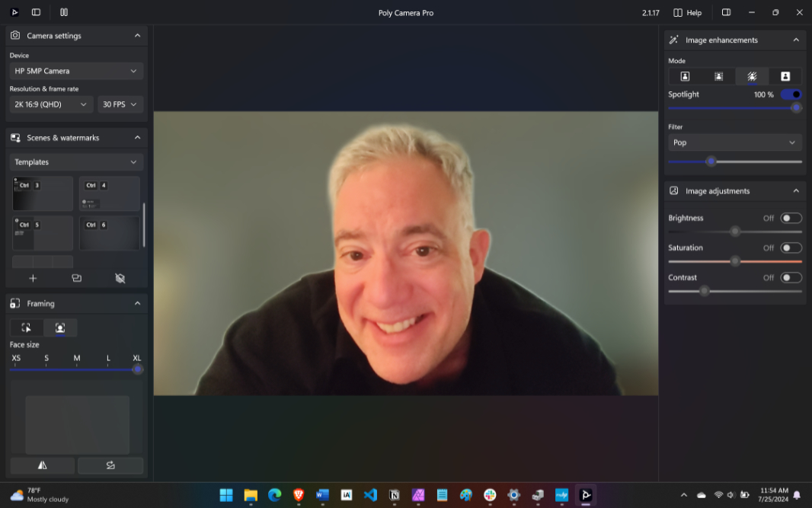Open the weather widget showing 78°F
The width and height of the screenshot is (812, 508).
click(40, 495)
